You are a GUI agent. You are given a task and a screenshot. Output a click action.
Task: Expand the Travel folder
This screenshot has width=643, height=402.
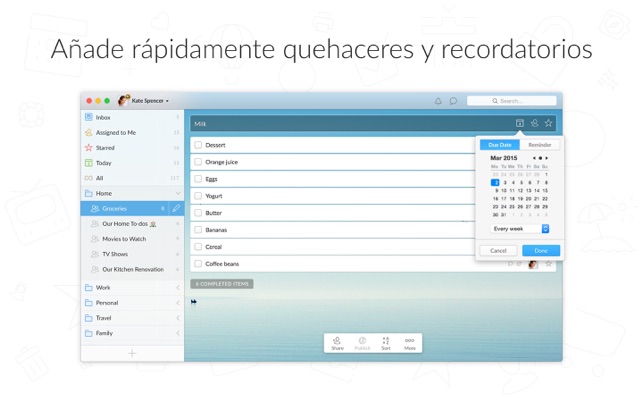click(x=178, y=318)
